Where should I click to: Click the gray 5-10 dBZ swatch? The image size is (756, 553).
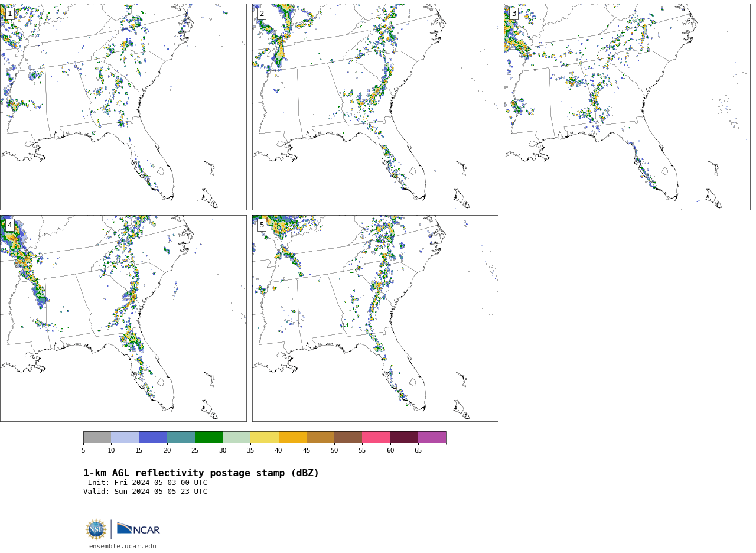pyautogui.click(x=97, y=437)
